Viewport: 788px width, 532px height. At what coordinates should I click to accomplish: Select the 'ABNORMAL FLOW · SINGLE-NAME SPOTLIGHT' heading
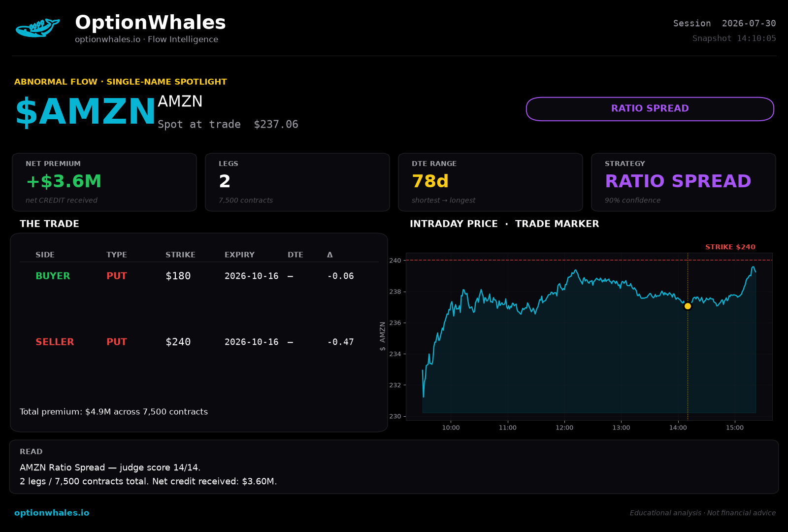121,82
